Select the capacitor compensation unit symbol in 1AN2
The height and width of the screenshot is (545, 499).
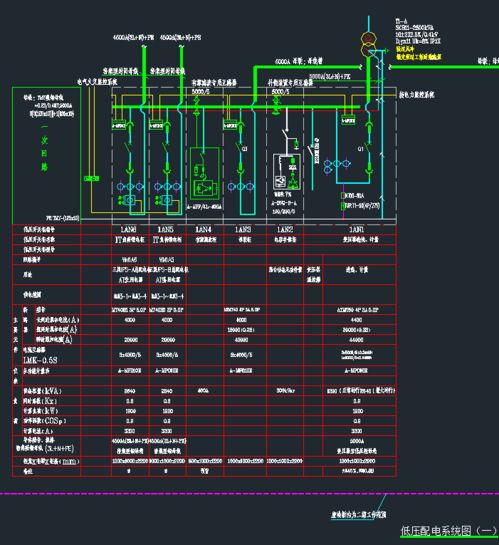pyautogui.click(x=287, y=172)
